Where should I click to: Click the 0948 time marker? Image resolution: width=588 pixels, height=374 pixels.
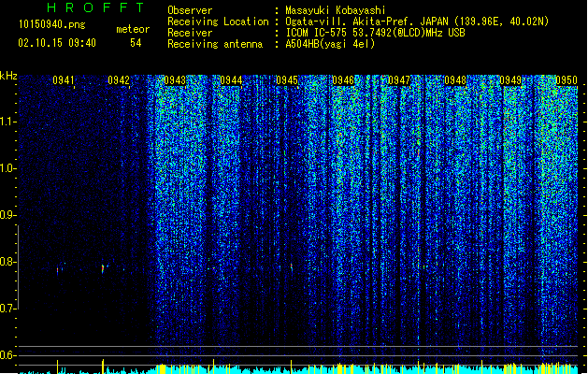[x=455, y=80]
